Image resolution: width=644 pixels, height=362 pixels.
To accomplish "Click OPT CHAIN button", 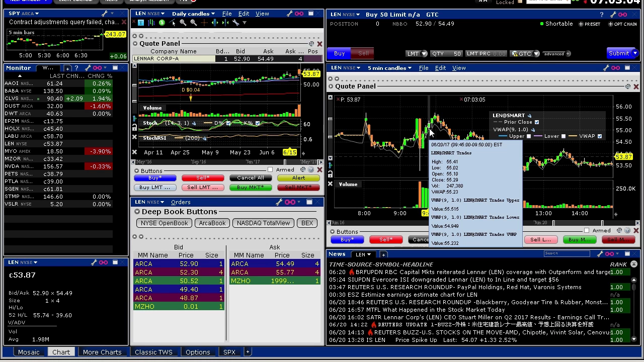I will click(623, 24).
